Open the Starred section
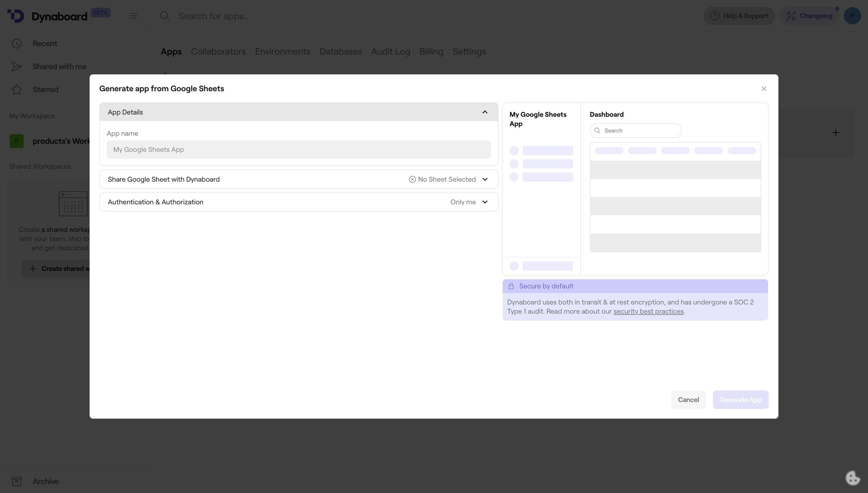 click(x=45, y=89)
